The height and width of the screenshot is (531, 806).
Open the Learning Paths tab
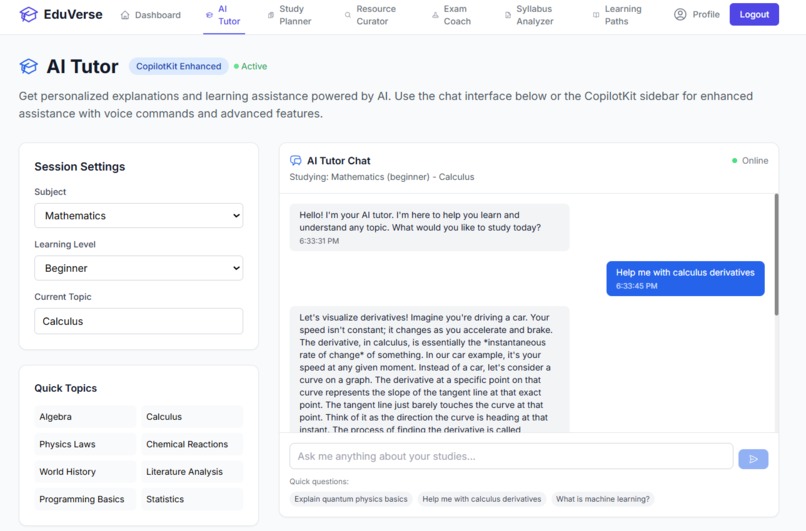617,15
